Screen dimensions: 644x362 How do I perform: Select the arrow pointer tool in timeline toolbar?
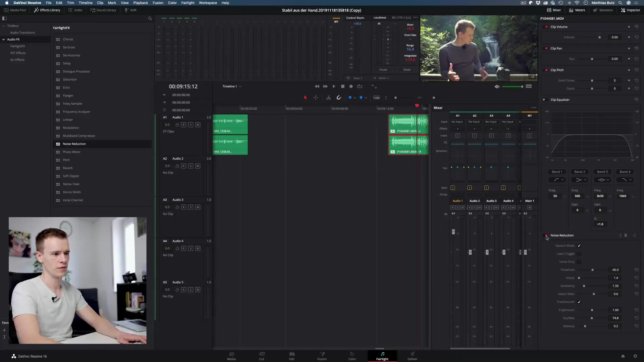[x=305, y=98]
